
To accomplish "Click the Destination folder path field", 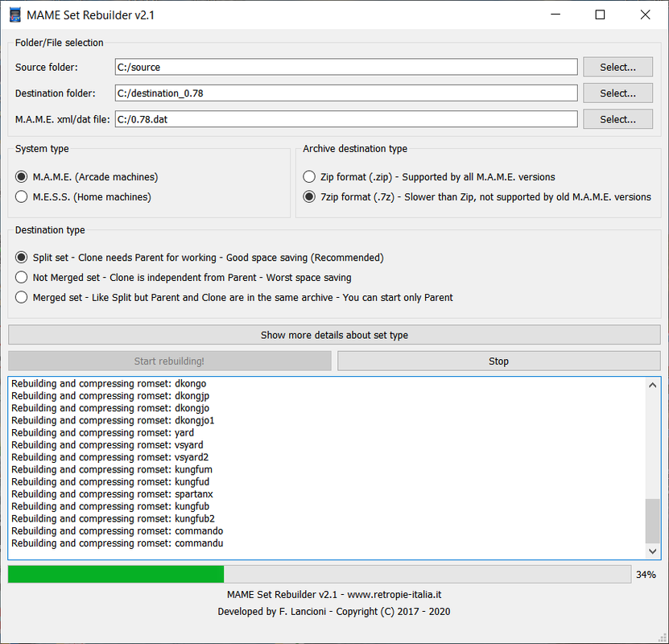I will point(346,93).
